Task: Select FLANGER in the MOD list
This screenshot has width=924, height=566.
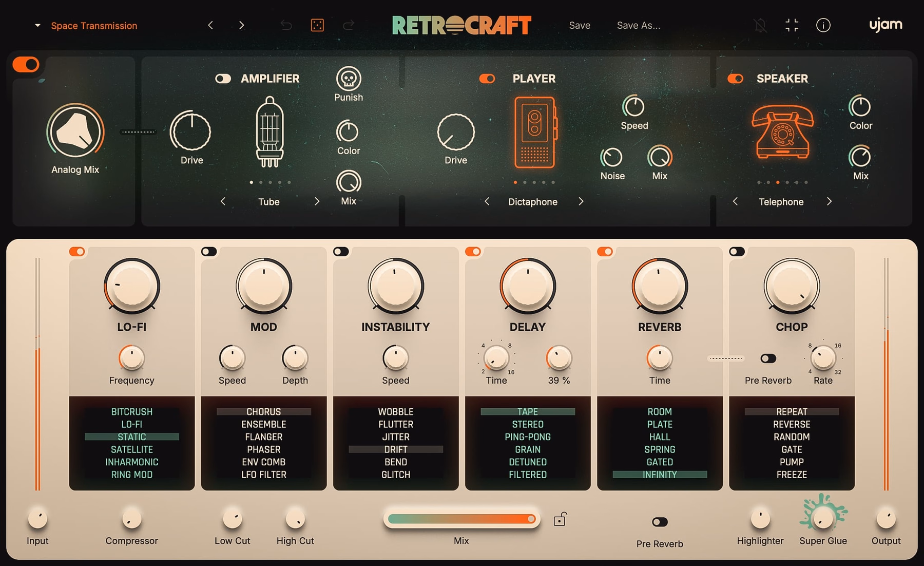Action: 264,437
